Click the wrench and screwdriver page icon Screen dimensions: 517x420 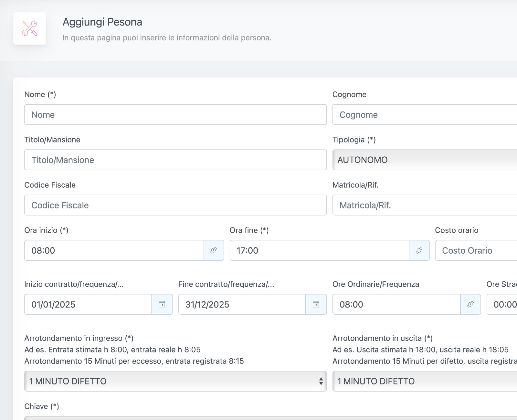pyautogui.click(x=30, y=28)
